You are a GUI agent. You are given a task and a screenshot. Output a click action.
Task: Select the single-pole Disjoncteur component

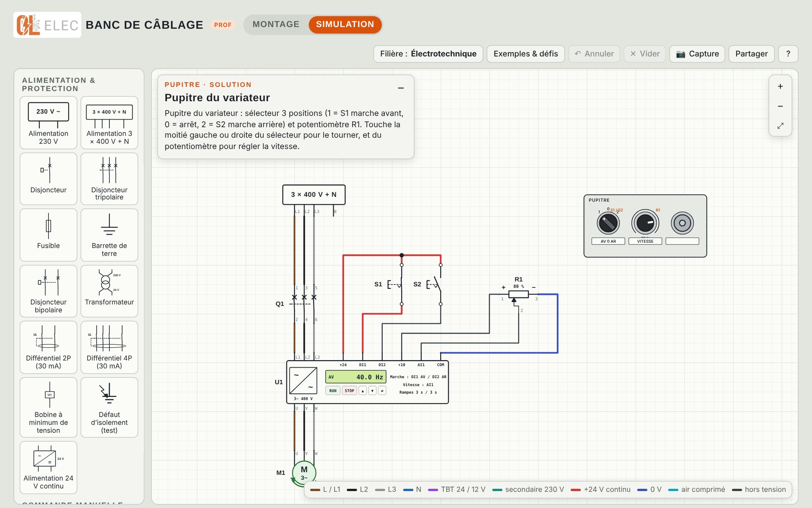[x=48, y=179]
